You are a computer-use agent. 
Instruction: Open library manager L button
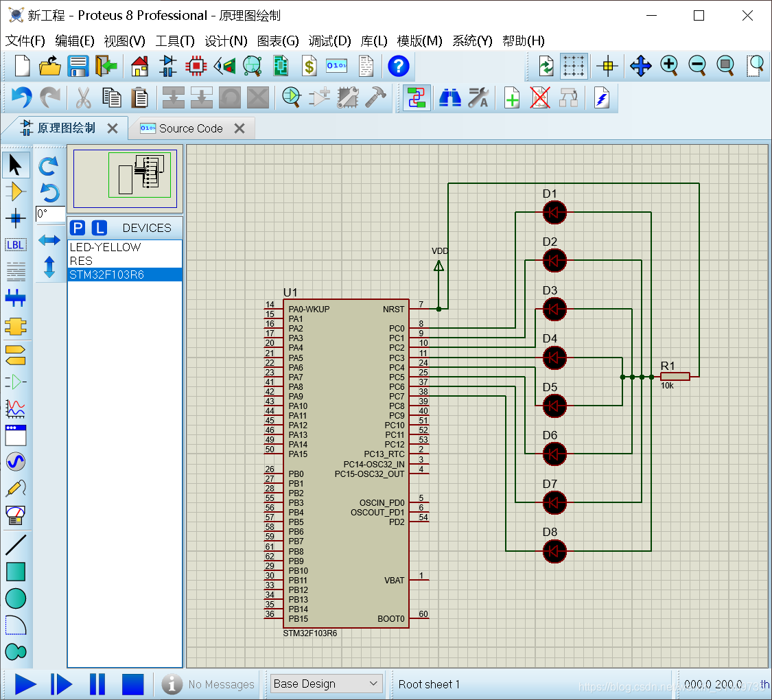point(100,228)
